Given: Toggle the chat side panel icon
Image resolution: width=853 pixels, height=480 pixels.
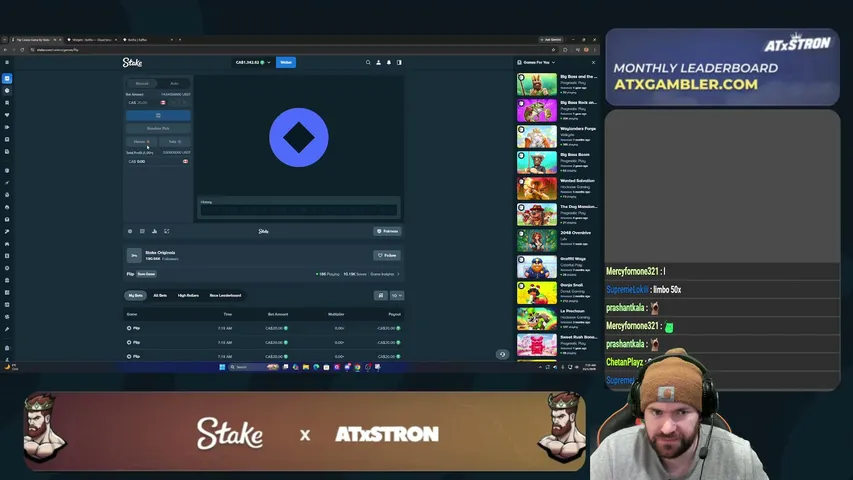Looking at the screenshot, I should coord(399,63).
